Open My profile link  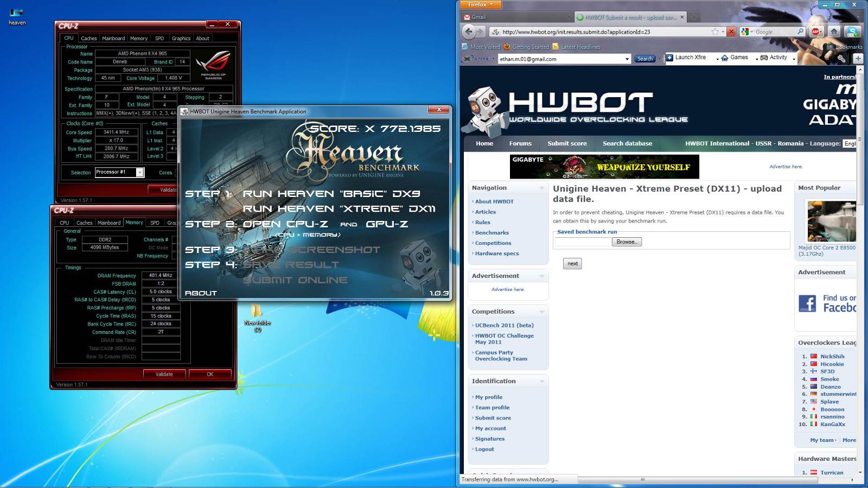pos(489,397)
